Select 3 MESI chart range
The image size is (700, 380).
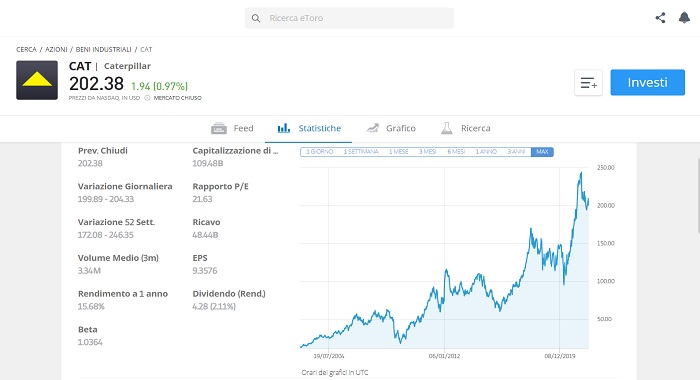tap(428, 152)
